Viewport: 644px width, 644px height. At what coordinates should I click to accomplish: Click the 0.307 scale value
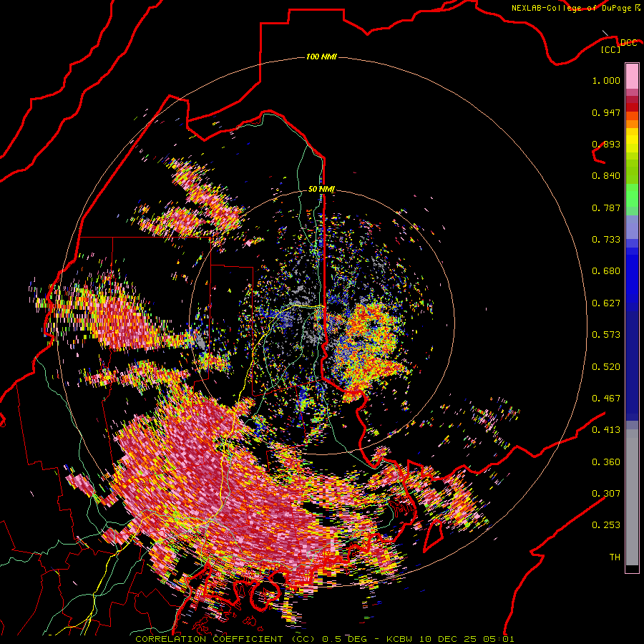[606, 494]
